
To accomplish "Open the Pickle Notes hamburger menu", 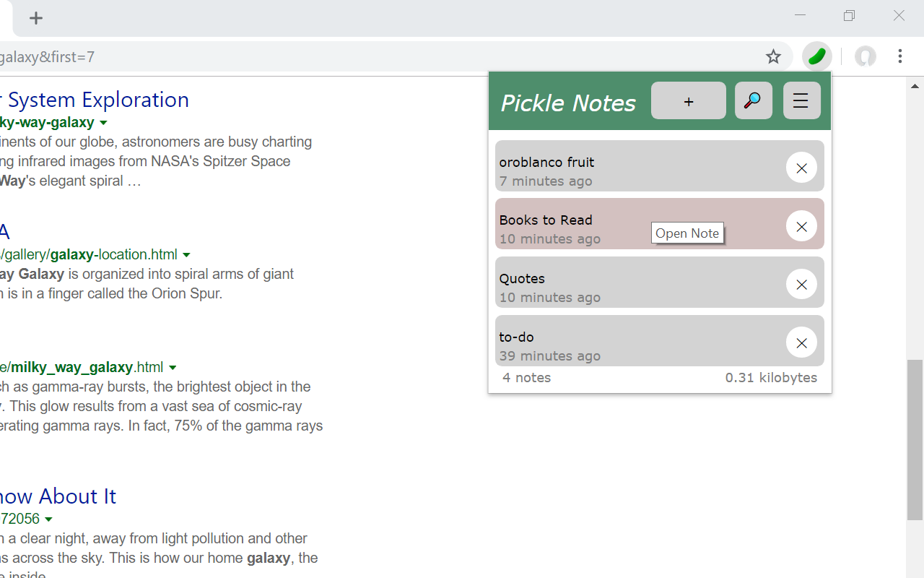I will tap(801, 100).
